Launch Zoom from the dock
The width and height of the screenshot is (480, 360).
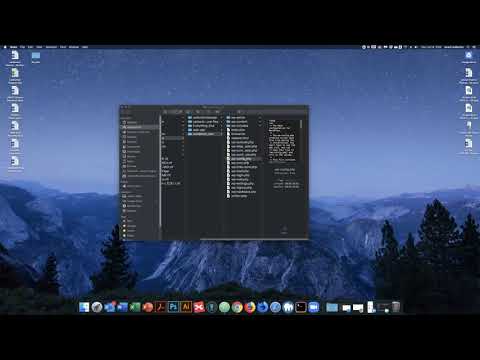[x=314, y=307]
